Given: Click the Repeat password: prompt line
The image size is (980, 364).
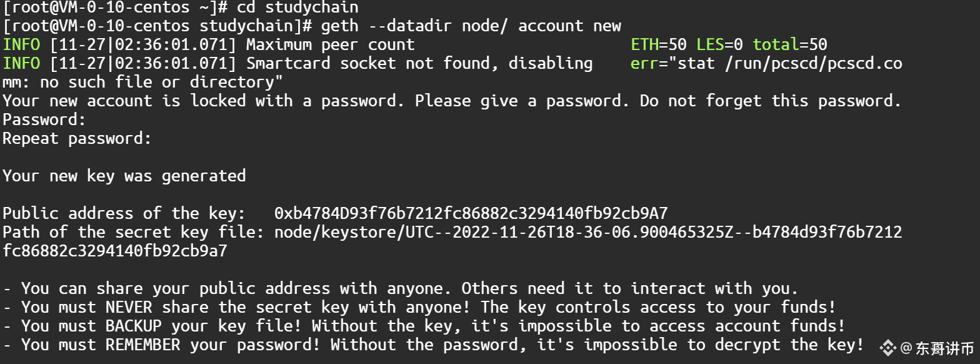Looking at the screenshot, I should point(77,138).
